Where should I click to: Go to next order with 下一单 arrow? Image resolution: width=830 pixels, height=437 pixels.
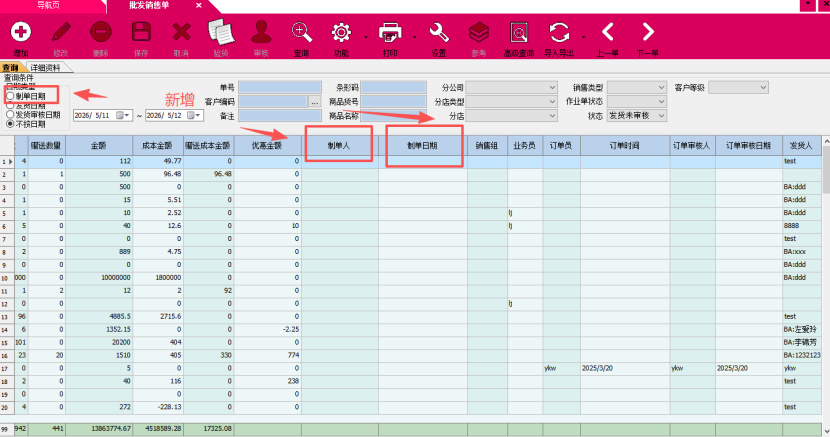pos(648,32)
